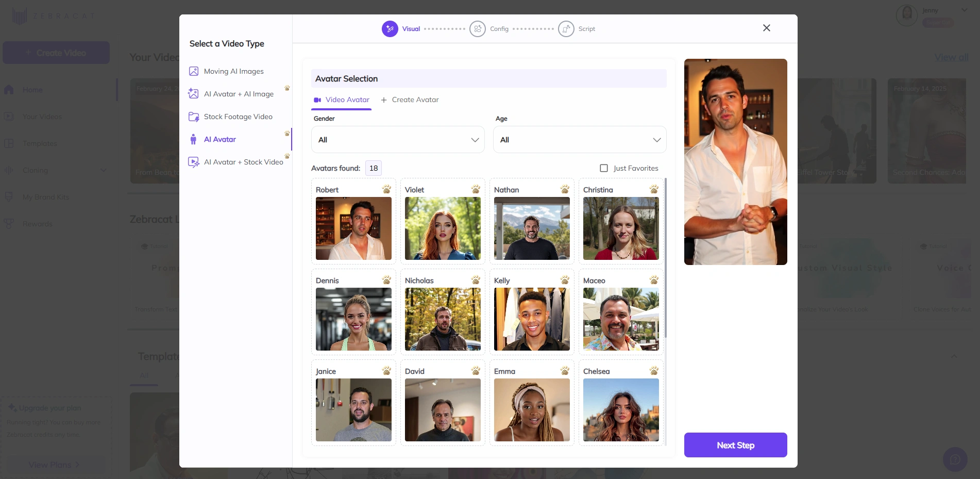Click the favorite icon on Nathan's card

[565, 189]
